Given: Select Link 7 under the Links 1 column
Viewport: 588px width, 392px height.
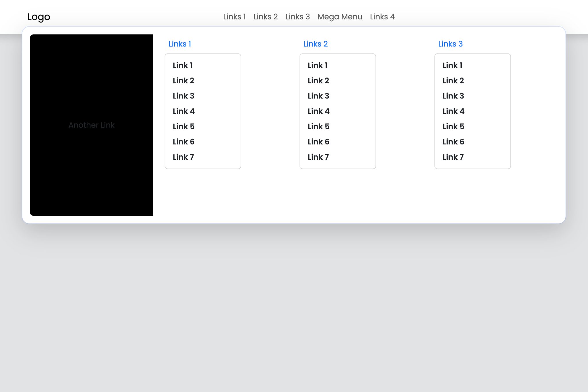Looking at the screenshot, I should (x=183, y=157).
